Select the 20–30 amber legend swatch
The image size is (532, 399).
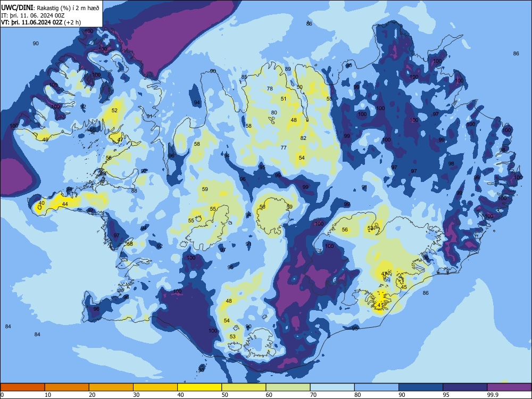coord(111,387)
